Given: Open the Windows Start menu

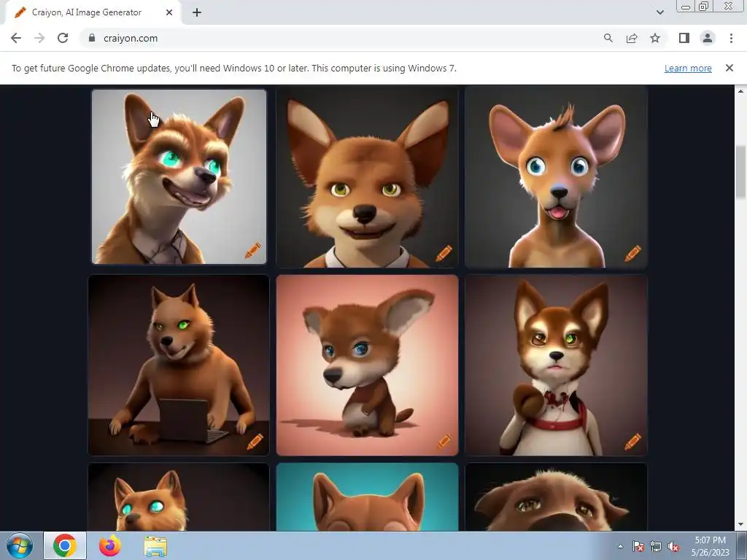Looking at the screenshot, I should click(20, 545).
